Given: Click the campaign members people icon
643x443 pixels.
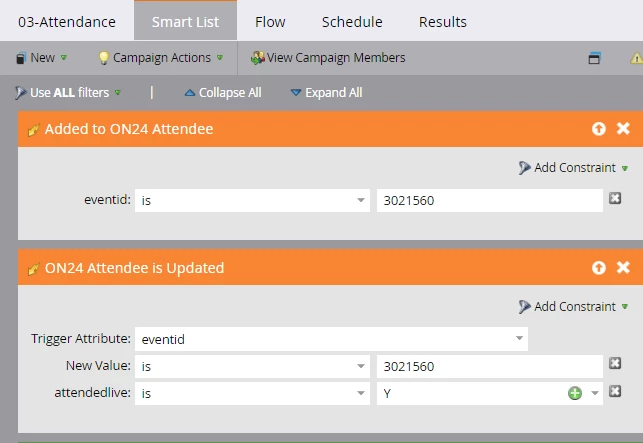Looking at the screenshot, I should [258, 58].
